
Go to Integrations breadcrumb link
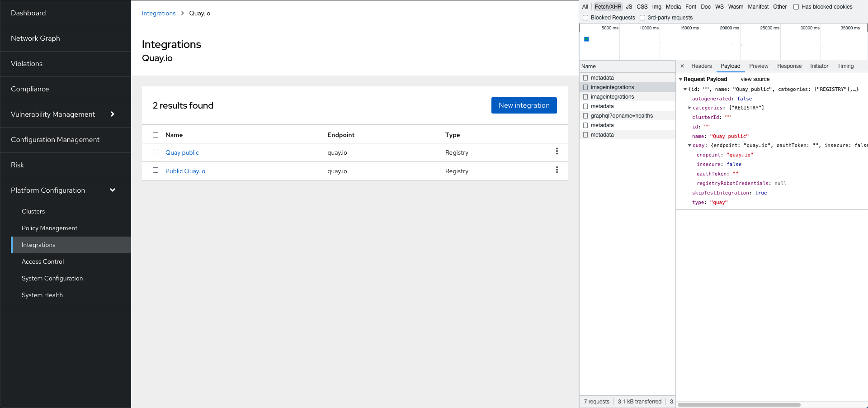[159, 13]
